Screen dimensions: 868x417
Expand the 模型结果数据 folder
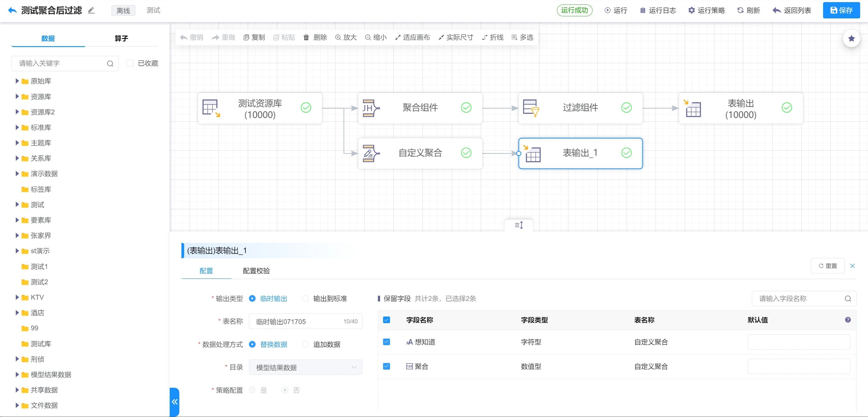[x=17, y=374]
